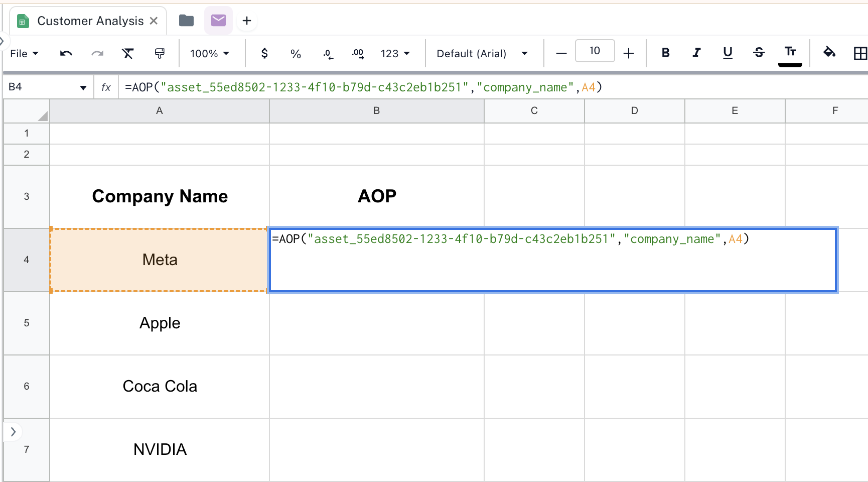The width and height of the screenshot is (868, 482).
Task: Toggle strikethrough formatting
Action: click(x=759, y=53)
